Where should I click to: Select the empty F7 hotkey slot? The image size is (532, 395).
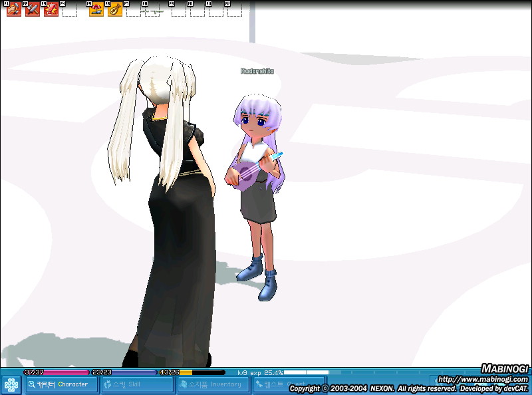coord(134,9)
